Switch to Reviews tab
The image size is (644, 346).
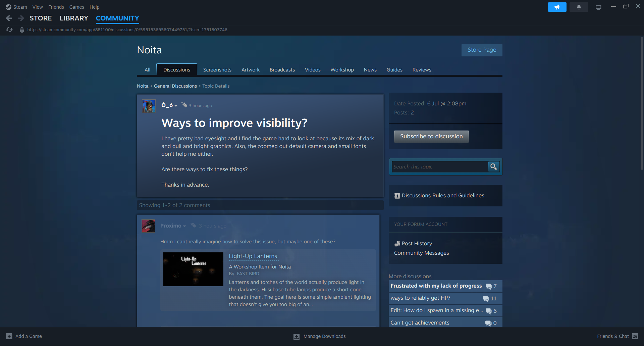click(422, 70)
